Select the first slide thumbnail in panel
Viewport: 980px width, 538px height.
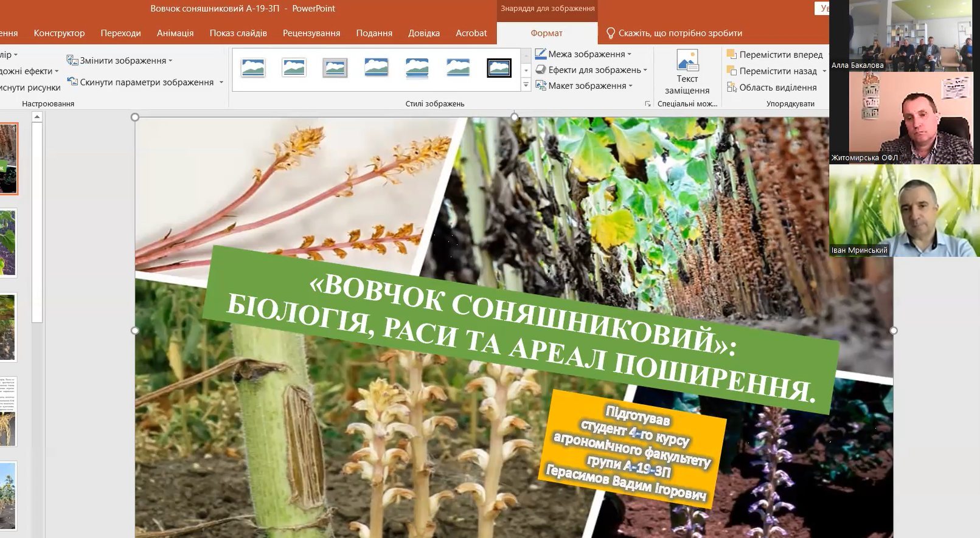(x=9, y=159)
